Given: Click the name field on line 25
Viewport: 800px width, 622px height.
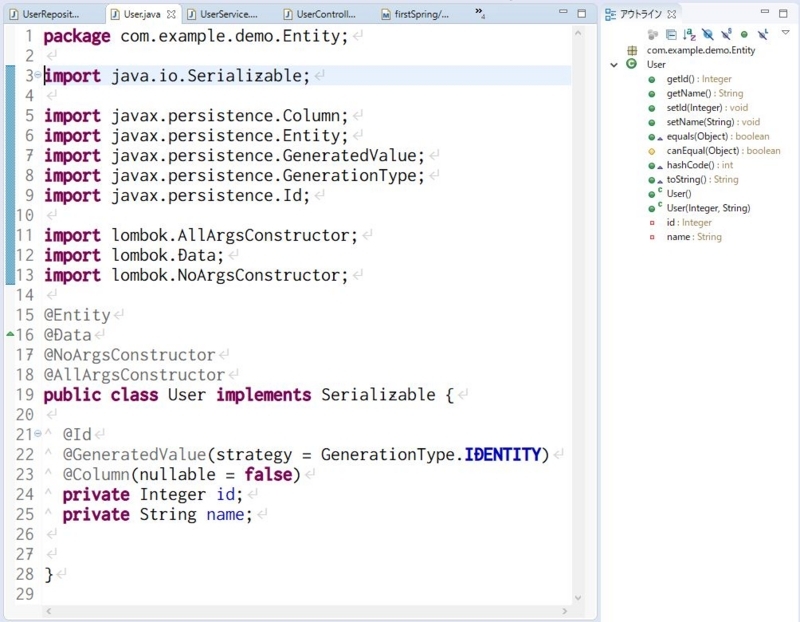Looking at the screenshot, I should [x=225, y=514].
